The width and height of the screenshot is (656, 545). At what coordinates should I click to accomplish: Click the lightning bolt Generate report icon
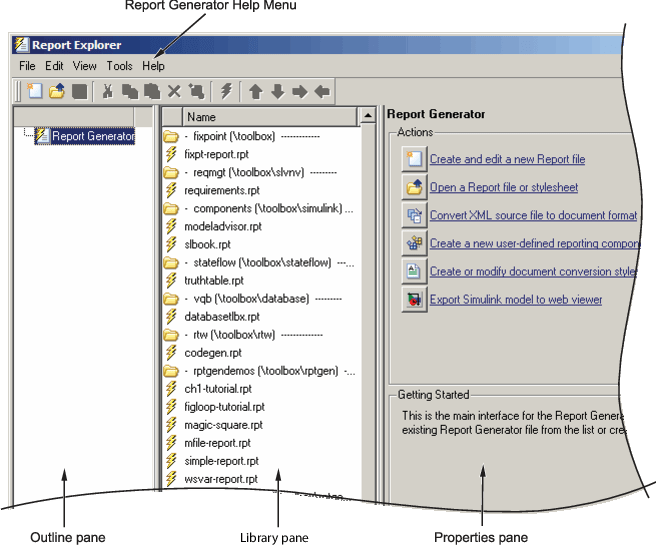coord(226,91)
